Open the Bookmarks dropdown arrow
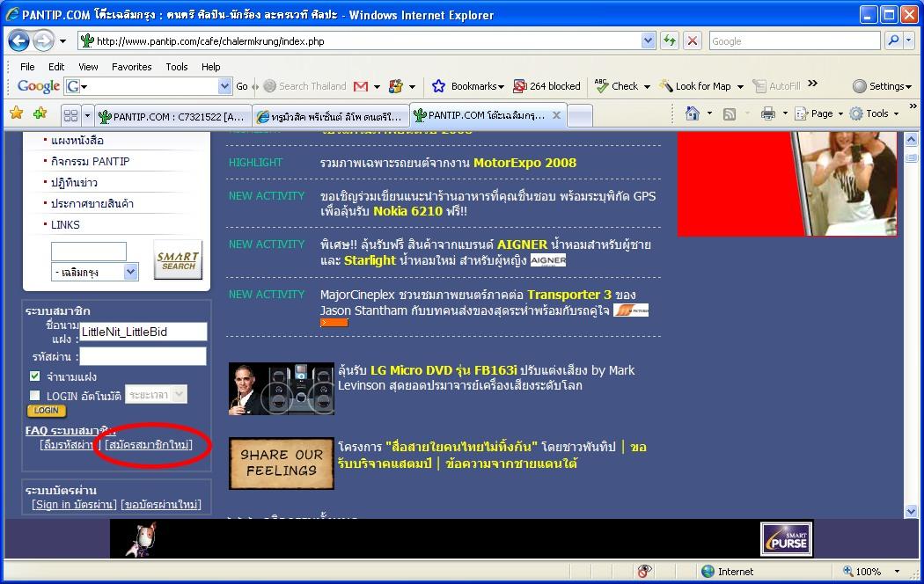This screenshot has width=924, height=584. click(x=501, y=87)
